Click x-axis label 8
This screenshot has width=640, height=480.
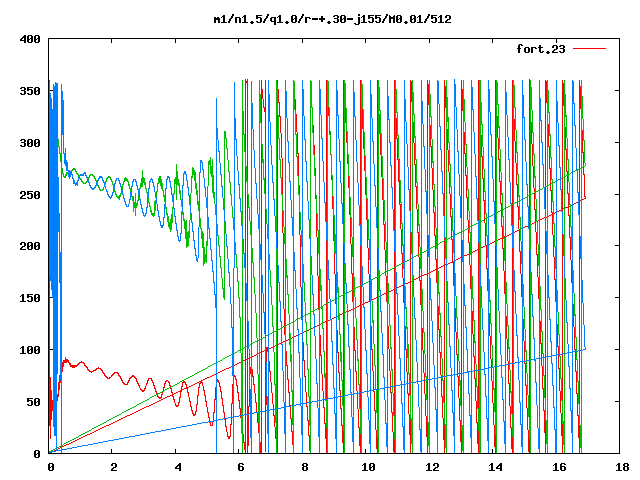pyautogui.click(x=304, y=467)
